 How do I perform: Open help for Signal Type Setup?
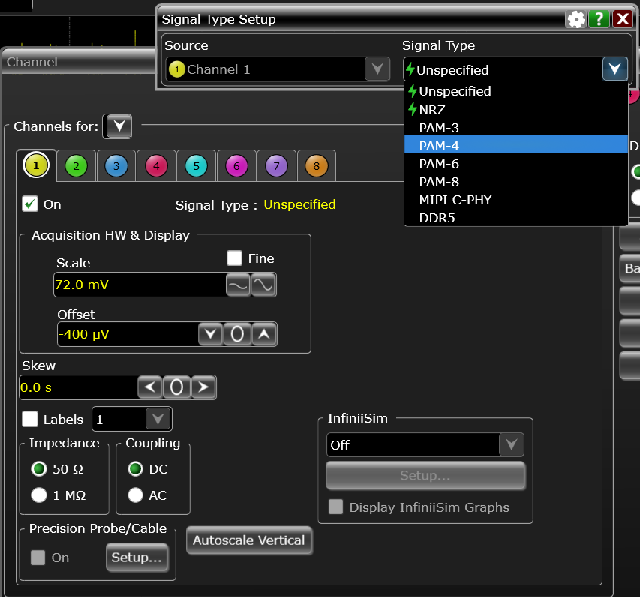pyautogui.click(x=599, y=19)
